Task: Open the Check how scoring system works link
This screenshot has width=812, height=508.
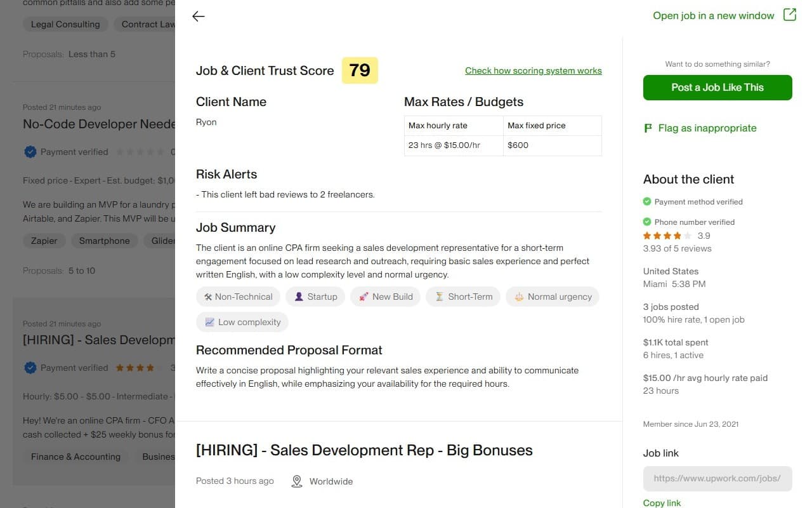Action: click(x=533, y=70)
